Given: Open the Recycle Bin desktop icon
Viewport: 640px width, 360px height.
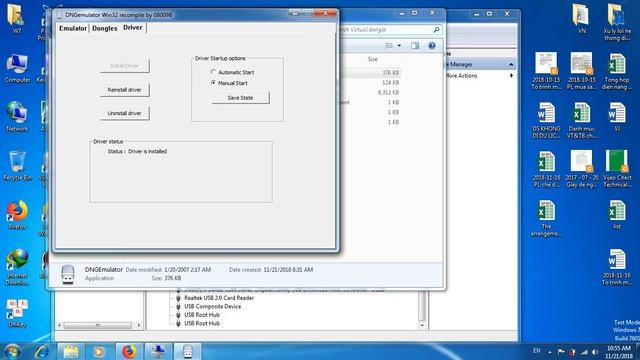Looking at the screenshot, I should [x=17, y=166].
